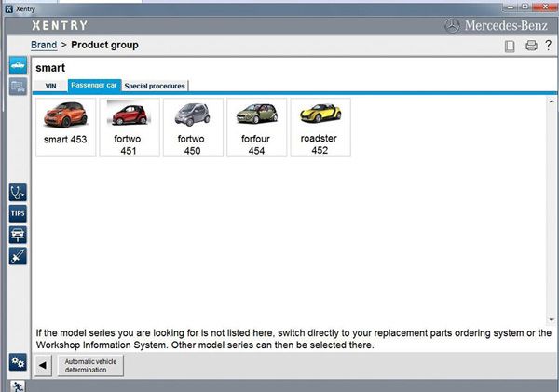Screen dimensions: 559x392
Task: Click the back arrow button
Action: point(43,366)
